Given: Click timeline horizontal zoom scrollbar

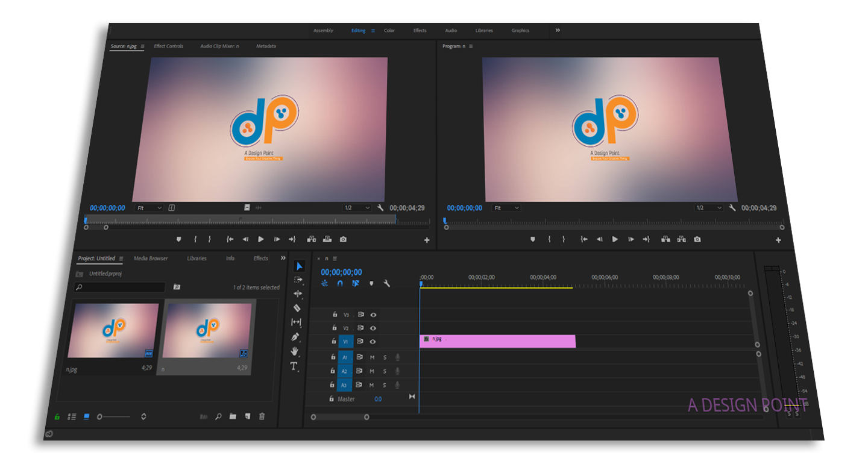Looking at the screenshot, I should pyautogui.click(x=340, y=417).
